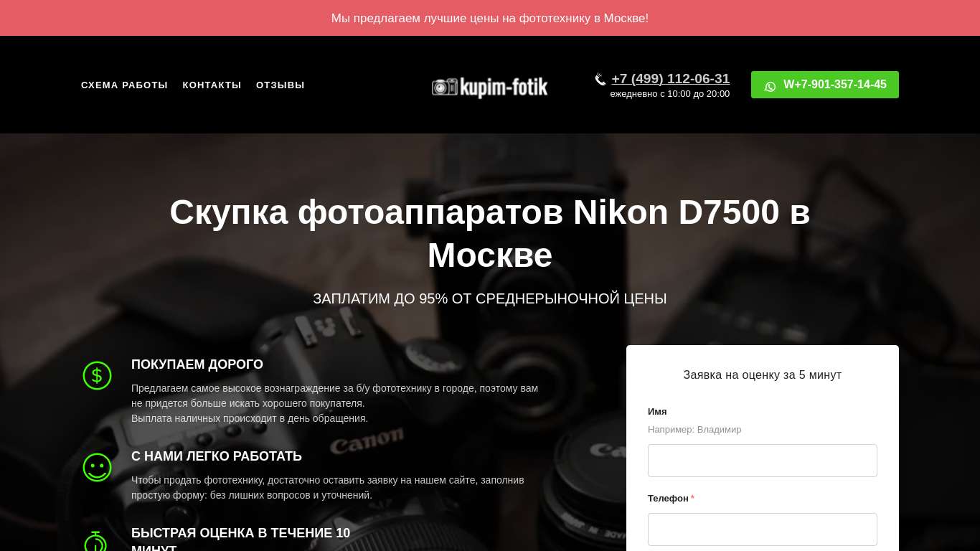The height and width of the screenshot is (551, 980).
Task: Click the Быстрая оценка в течение 10 heading
Action: click(x=241, y=533)
